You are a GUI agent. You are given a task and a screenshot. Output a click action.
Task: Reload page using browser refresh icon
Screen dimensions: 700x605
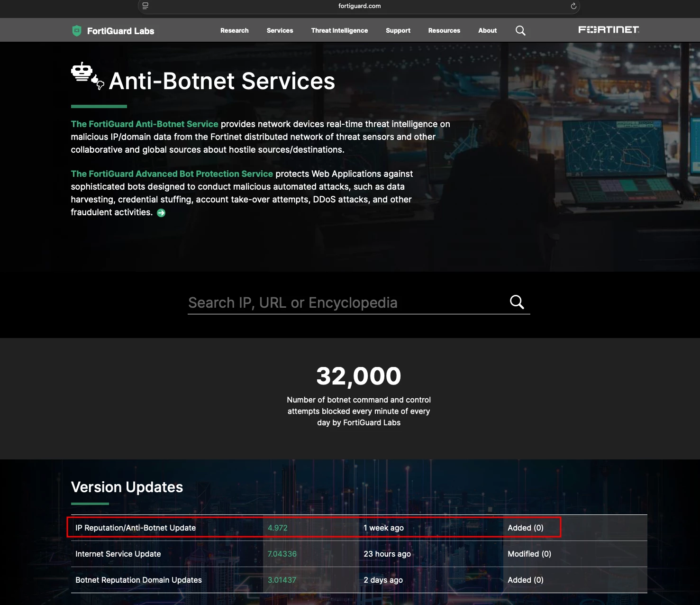[x=573, y=6]
